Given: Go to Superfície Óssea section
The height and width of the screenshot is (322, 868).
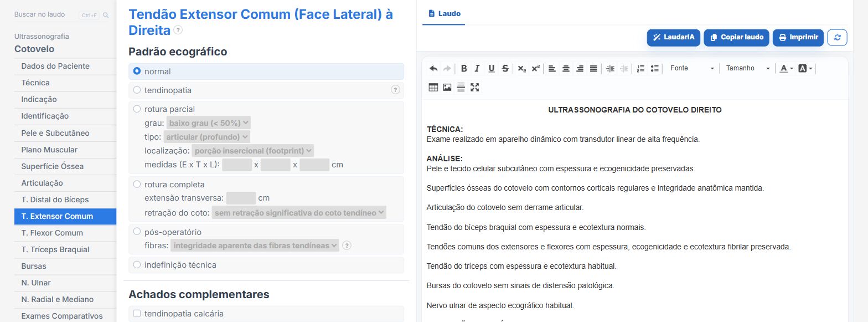Looking at the screenshot, I should [x=65, y=166].
